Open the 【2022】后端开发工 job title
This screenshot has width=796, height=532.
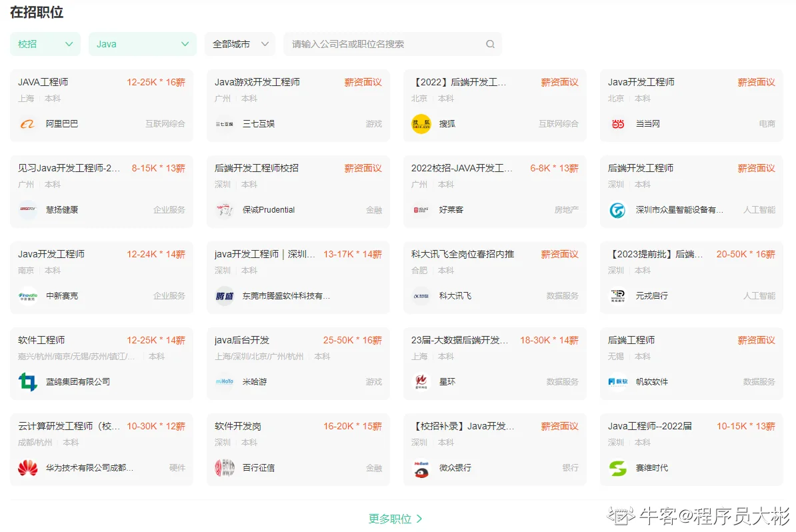(459, 82)
